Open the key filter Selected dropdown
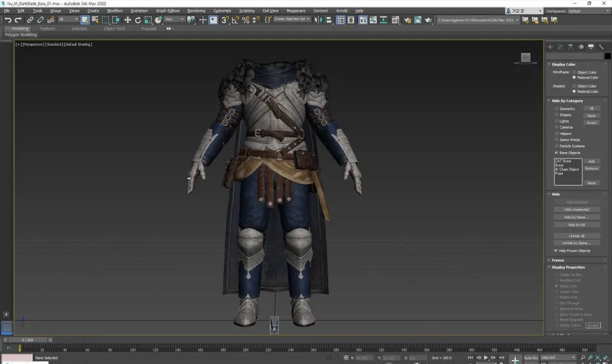This screenshot has height=364, width=612. click(558, 358)
